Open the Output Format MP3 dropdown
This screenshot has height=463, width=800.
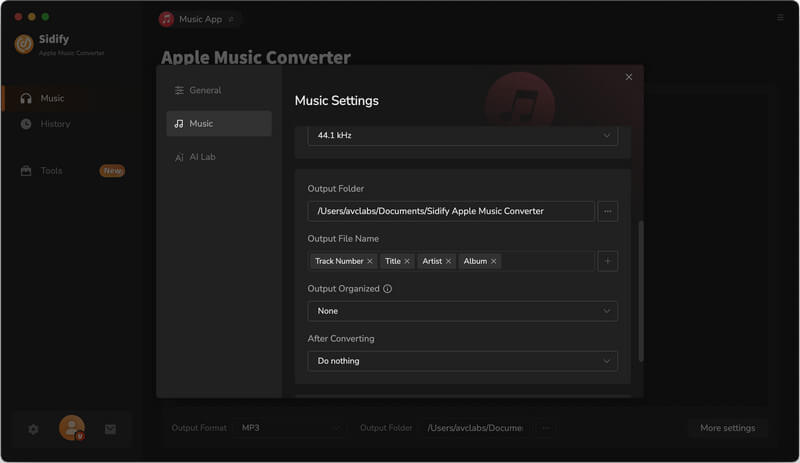coord(291,428)
